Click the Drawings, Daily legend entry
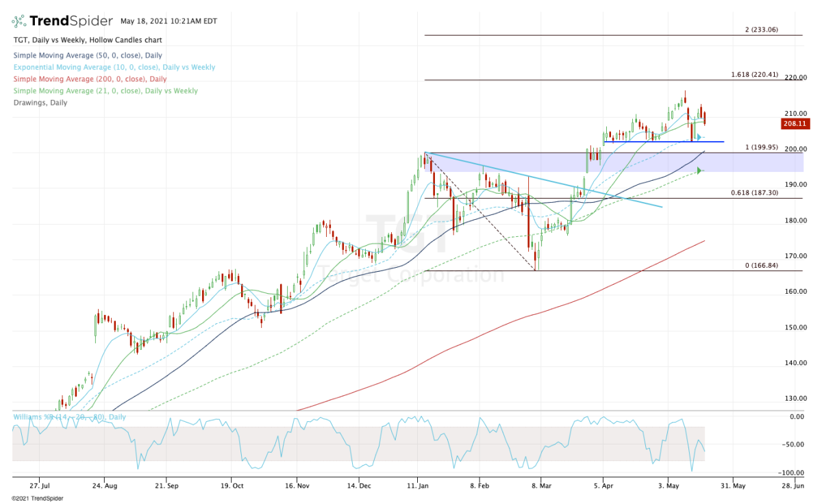 point(40,103)
